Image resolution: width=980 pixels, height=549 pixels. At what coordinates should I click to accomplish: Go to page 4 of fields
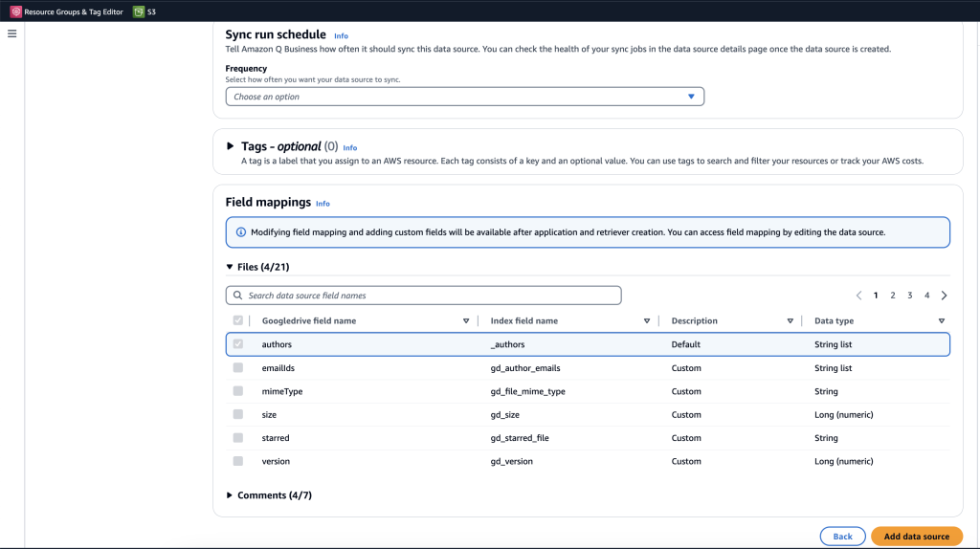click(x=926, y=296)
